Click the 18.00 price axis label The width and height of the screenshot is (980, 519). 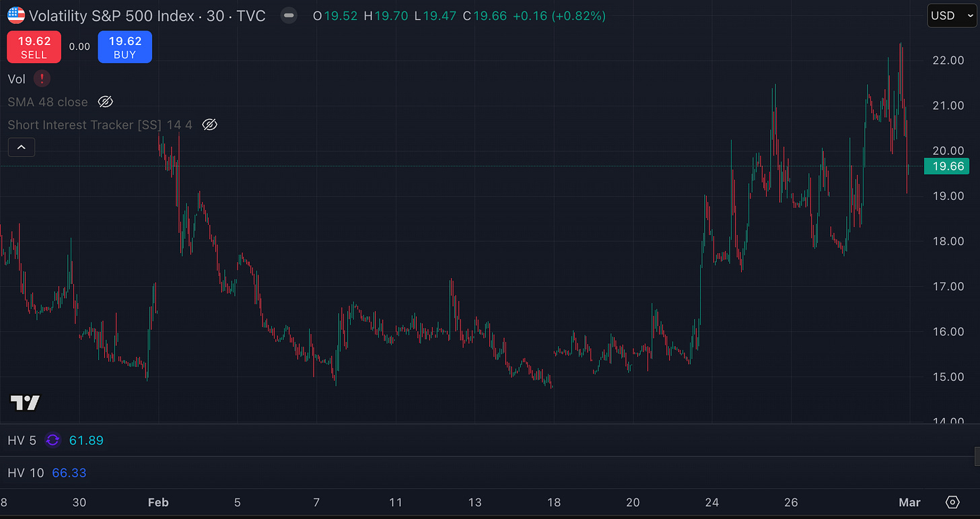pyautogui.click(x=948, y=241)
